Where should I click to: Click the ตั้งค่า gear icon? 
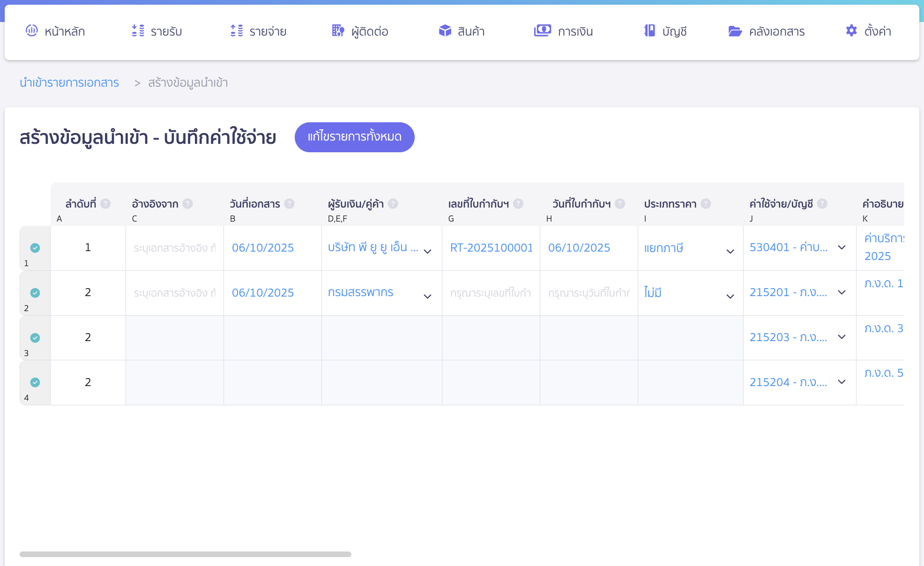pyautogui.click(x=851, y=30)
